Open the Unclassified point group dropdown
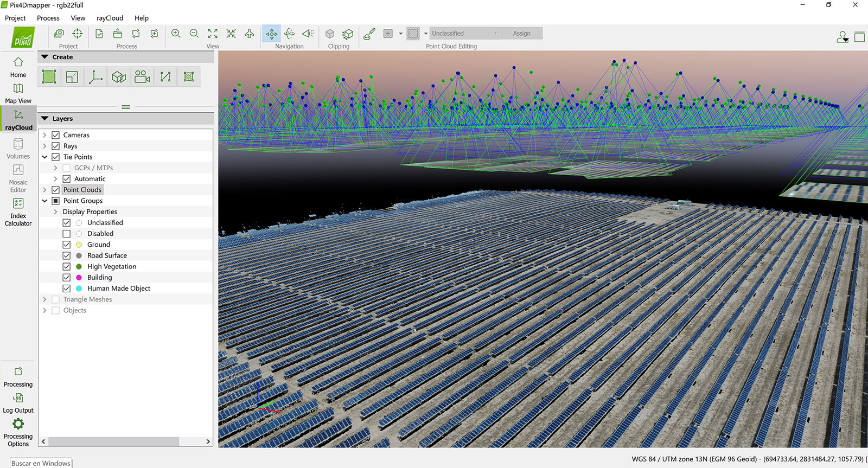The image size is (868, 468). (x=464, y=34)
